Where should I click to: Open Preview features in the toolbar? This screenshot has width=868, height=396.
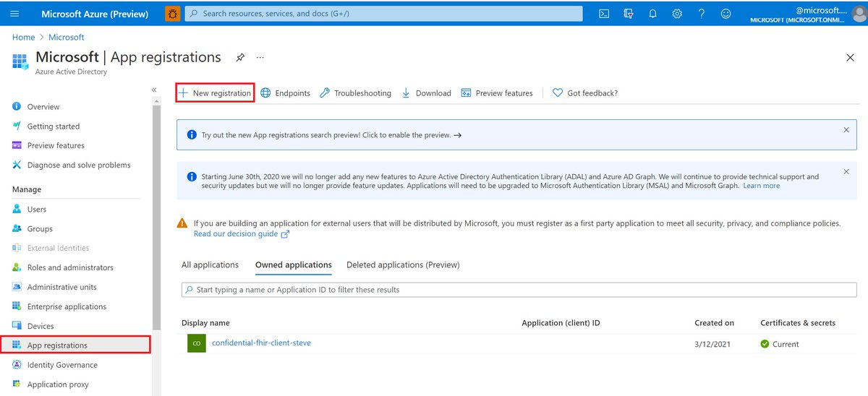click(x=497, y=93)
